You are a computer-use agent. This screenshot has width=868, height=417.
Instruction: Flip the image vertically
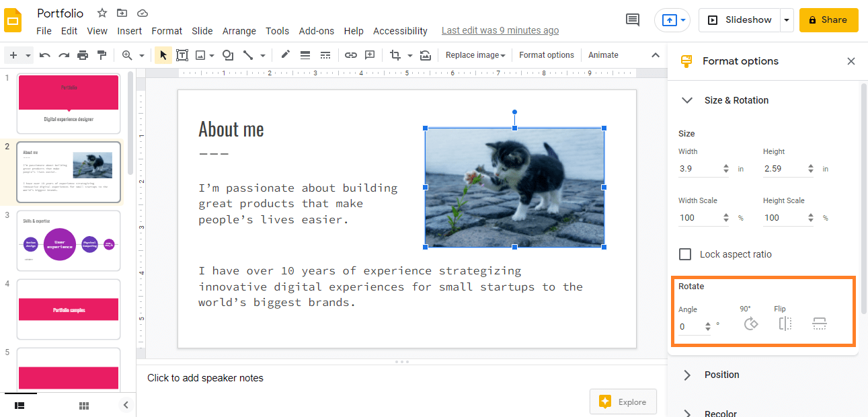click(819, 324)
